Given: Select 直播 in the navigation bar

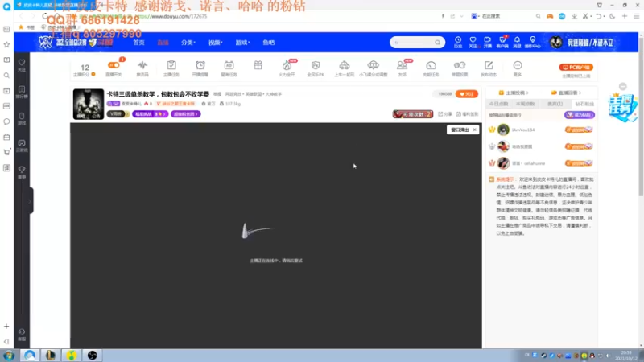Looking at the screenshot, I should [163, 43].
